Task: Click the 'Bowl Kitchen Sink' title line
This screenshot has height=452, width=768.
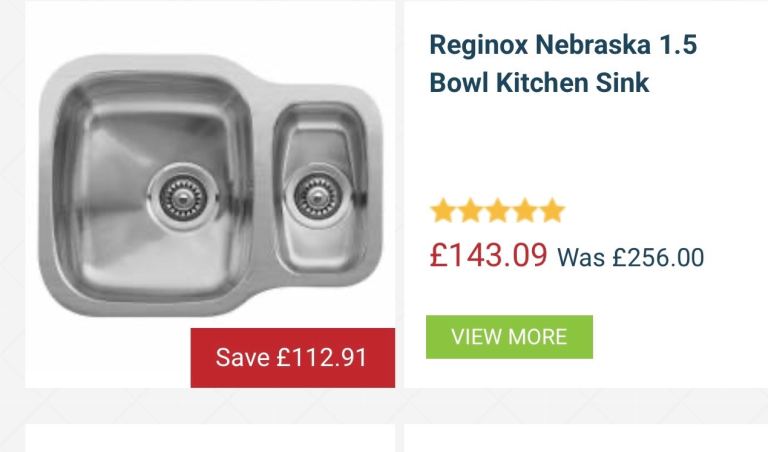Action: pyautogui.click(x=539, y=82)
